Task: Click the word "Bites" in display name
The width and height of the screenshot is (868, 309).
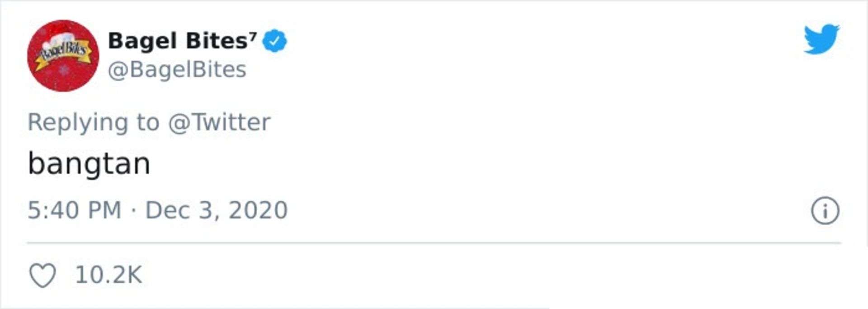Action: pyautogui.click(x=216, y=41)
